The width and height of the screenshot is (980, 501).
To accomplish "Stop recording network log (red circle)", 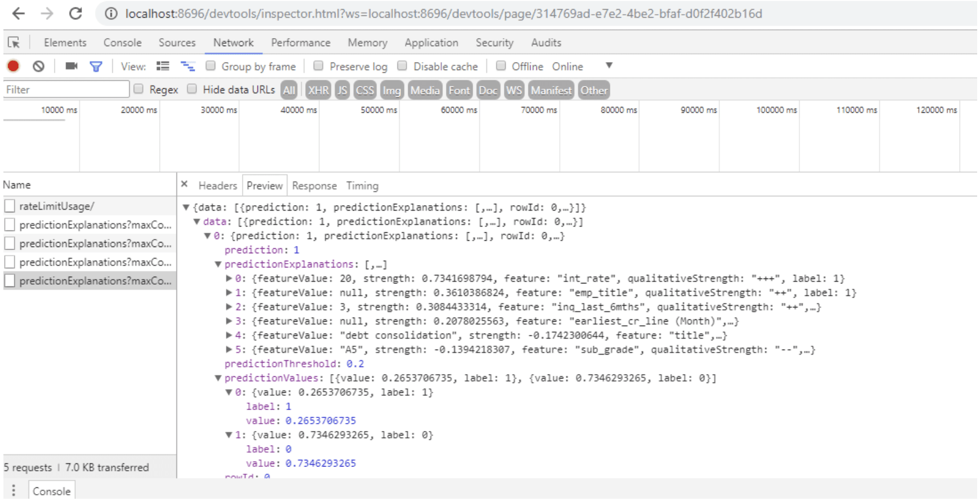I will (x=13, y=66).
